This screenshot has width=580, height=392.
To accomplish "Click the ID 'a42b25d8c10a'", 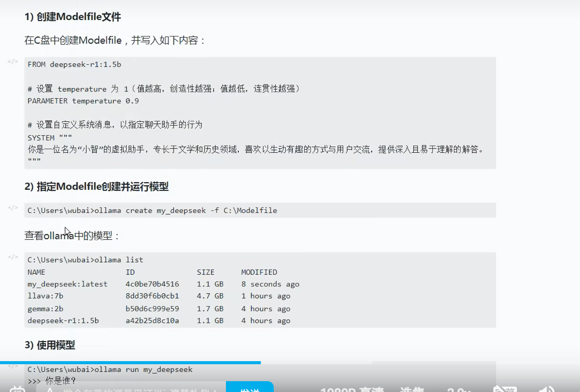I will tap(152, 320).
